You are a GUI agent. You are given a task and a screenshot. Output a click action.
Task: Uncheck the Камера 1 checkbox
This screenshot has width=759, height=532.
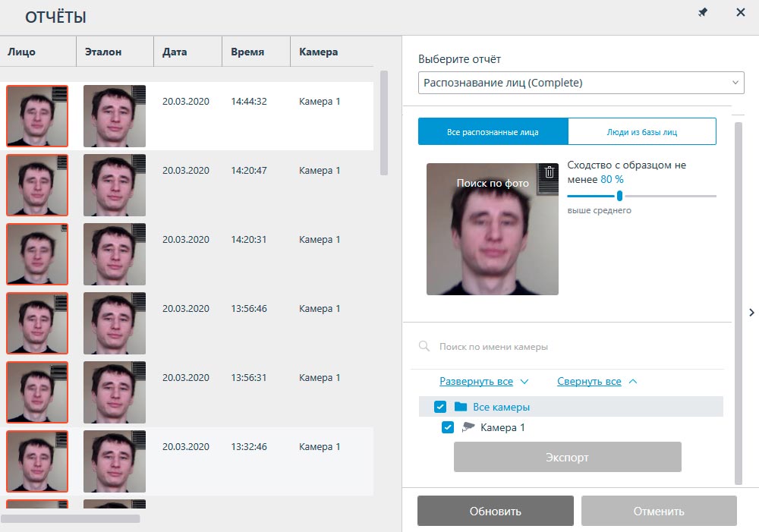(x=448, y=427)
